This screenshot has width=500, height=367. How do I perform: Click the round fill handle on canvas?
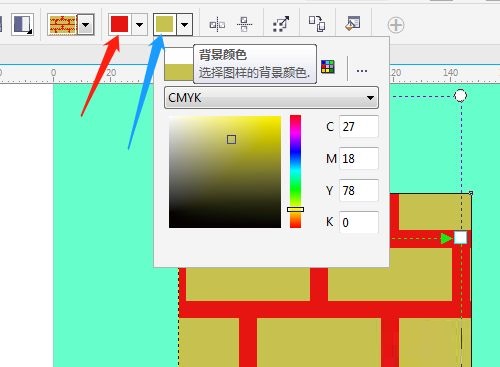(x=460, y=96)
